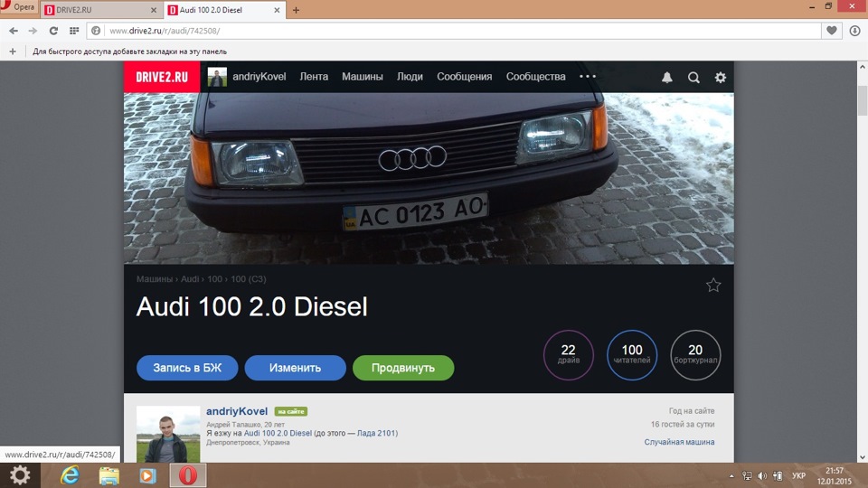
Task: Open the Люди menu item
Action: coord(410,77)
